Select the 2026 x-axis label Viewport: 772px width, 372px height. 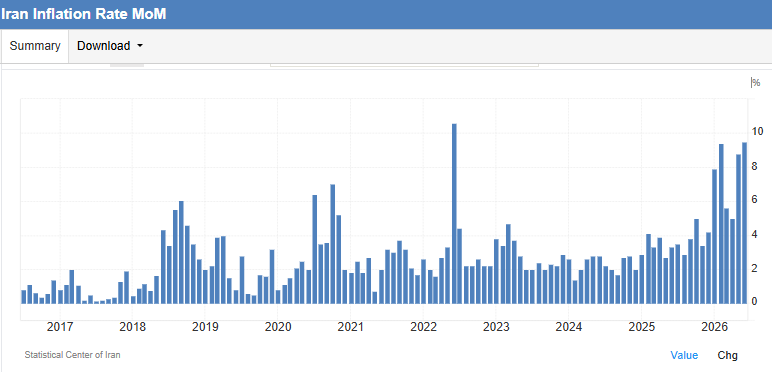[714, 327]
